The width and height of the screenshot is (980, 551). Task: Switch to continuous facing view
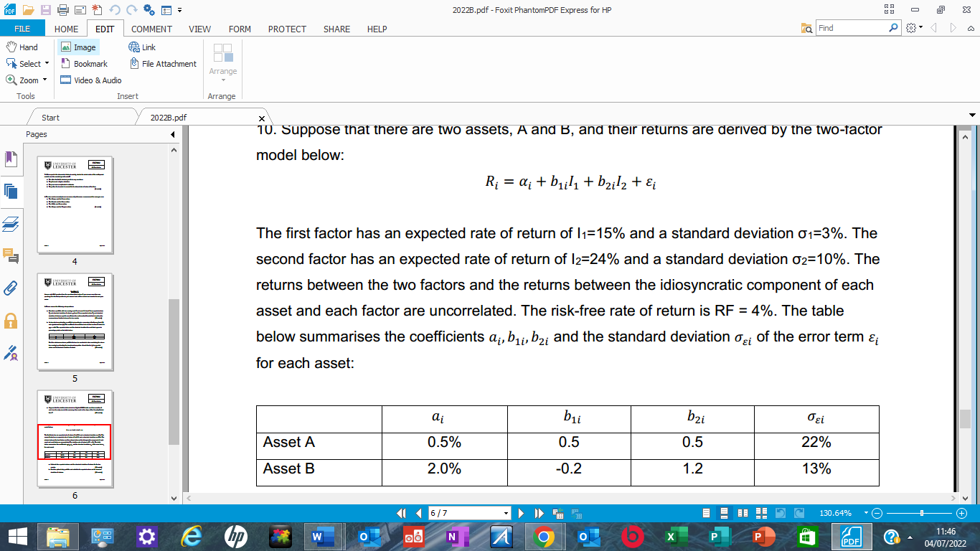761,513
